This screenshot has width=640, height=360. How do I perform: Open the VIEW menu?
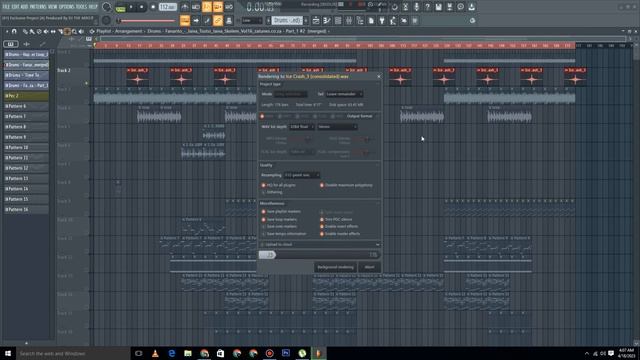(53, 7)
